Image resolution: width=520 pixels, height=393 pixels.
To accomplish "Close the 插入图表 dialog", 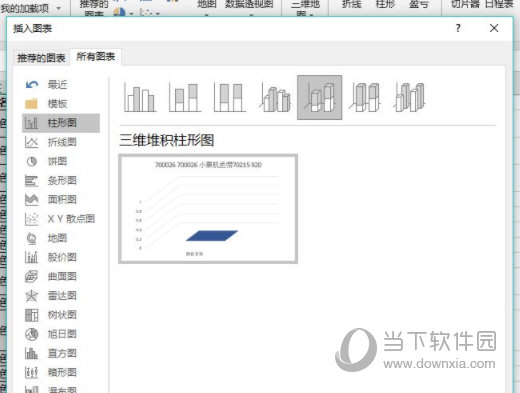I will click(494, 28).
